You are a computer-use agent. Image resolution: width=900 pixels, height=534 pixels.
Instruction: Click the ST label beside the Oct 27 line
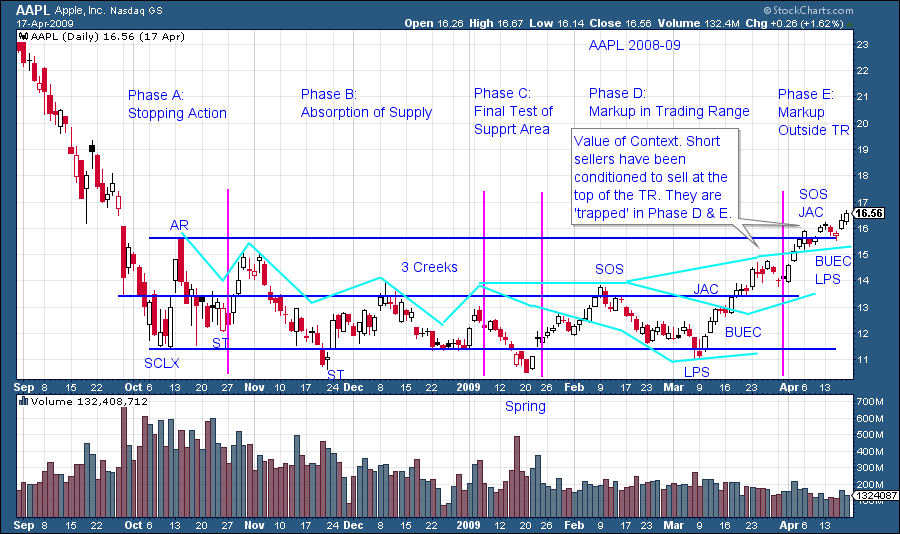click(x=220, y=343)
